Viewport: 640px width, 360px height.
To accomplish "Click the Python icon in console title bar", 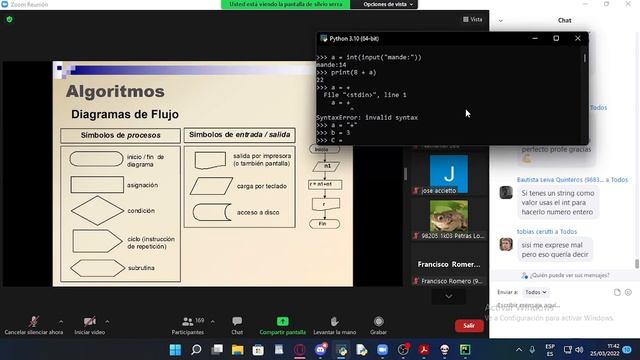I will tap(324, 38).
